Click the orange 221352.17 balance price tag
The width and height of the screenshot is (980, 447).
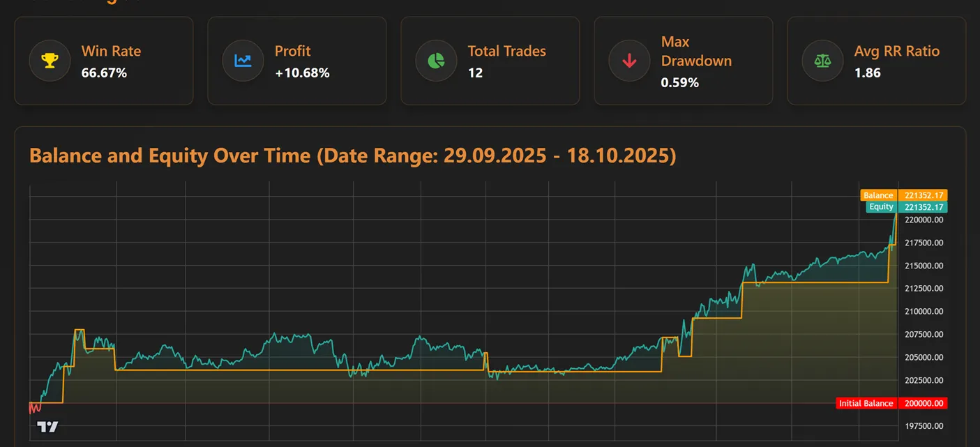coord(922,196)
